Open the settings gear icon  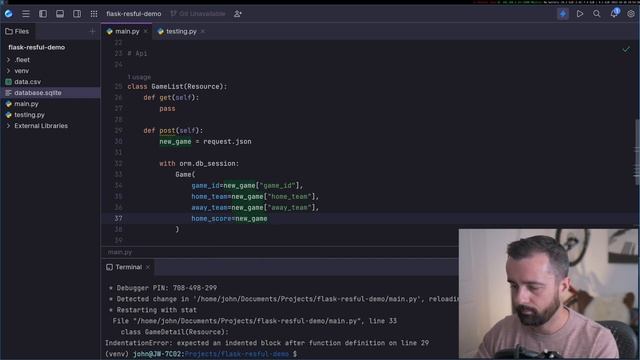tap(631, 14)
